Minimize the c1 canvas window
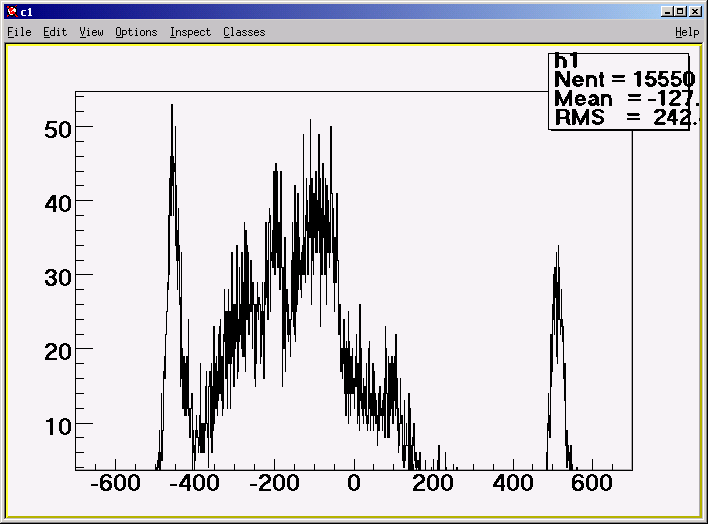708x524 pixels. pos(667,12)
